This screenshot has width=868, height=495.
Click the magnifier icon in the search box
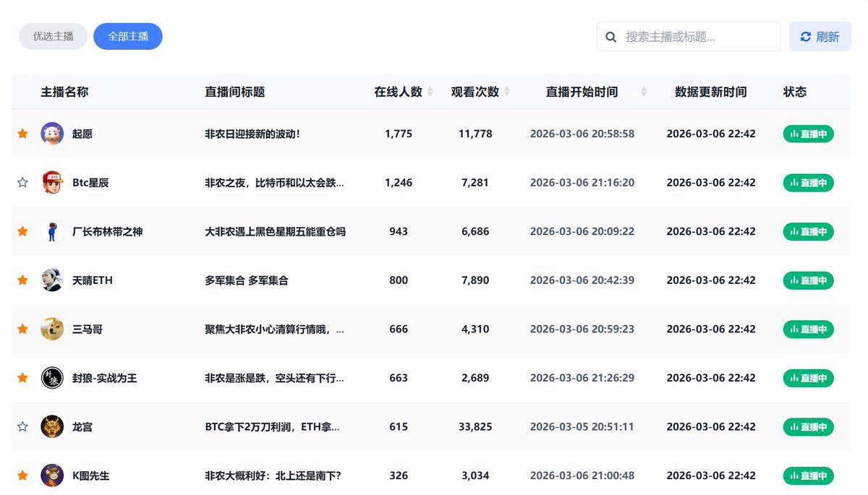click(x=611, y=36)
